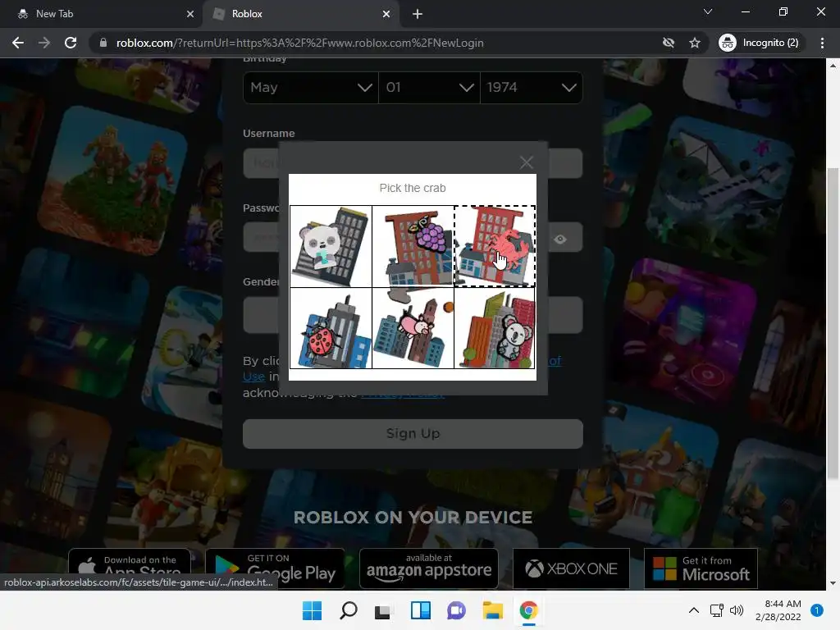Open the Xbox One badge
Image resolution: width=840 pixels, height=630 pixels.
pos(571,568)
